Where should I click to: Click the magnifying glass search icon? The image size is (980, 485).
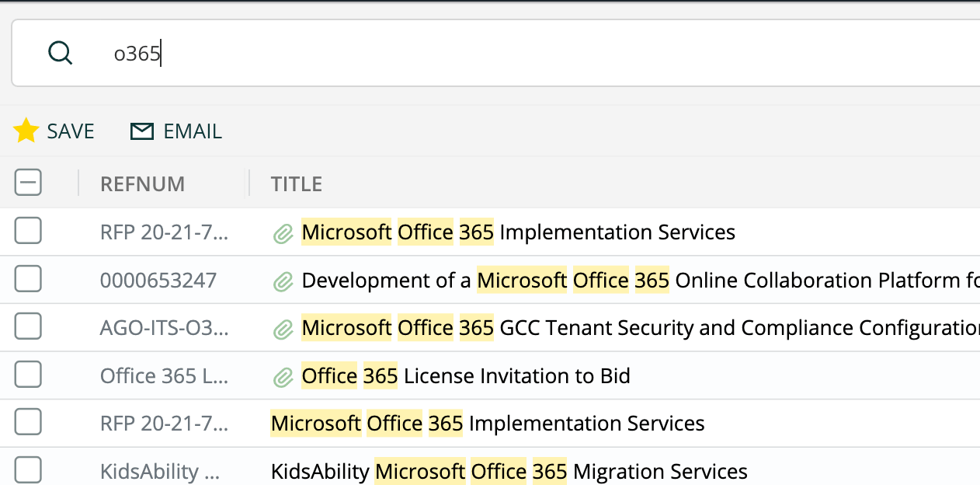tap(60, 53)
